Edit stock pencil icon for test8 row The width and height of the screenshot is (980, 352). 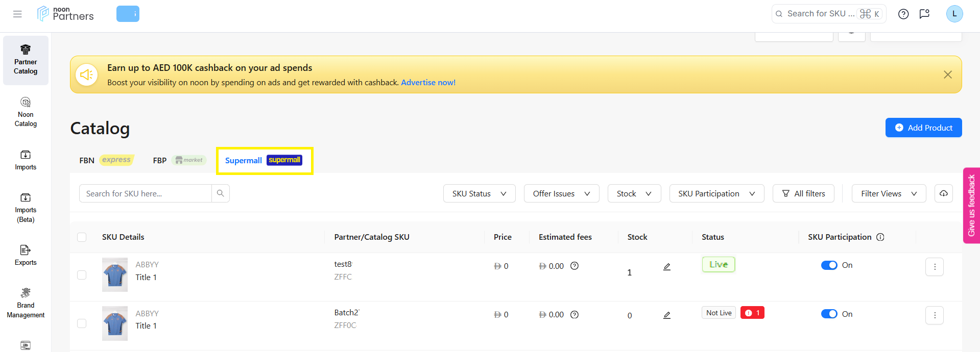tap(667, 266)
